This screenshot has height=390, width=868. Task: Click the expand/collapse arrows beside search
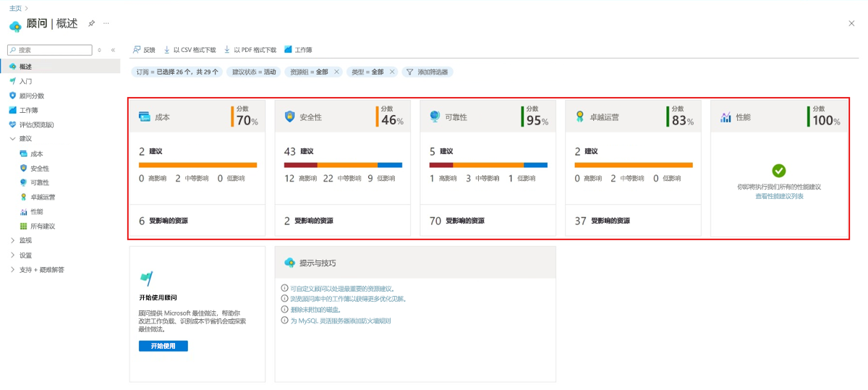pyautogui.click(x=100, y=50)
